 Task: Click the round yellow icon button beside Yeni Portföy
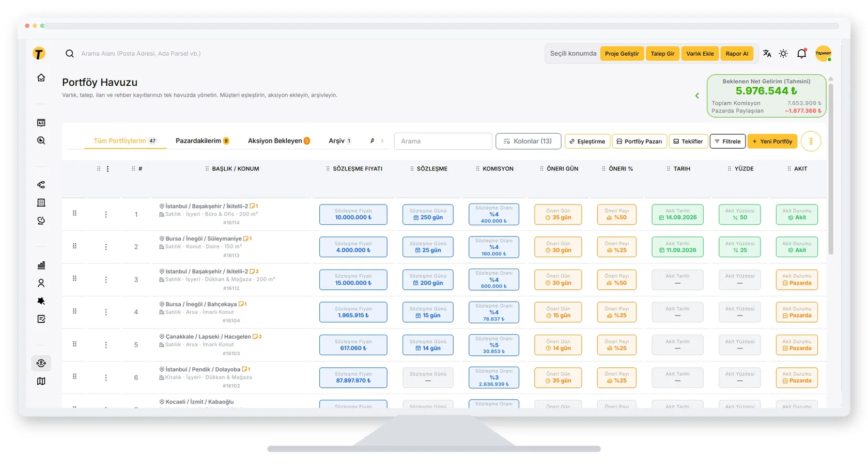(811, 141)
